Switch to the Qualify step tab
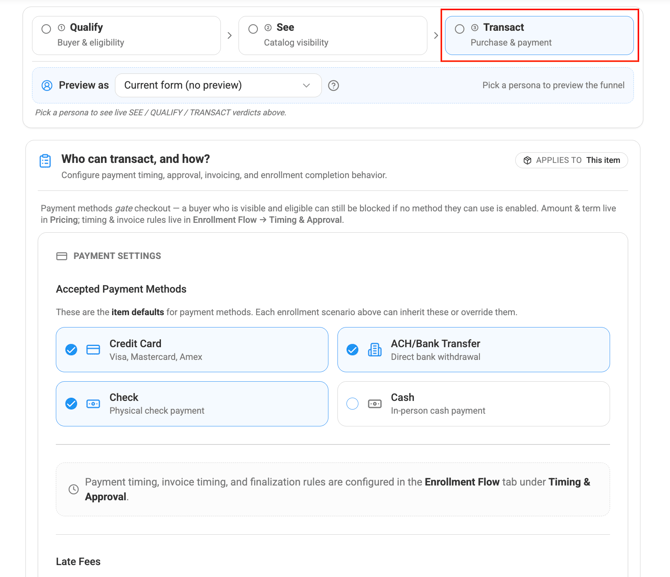The width and height of the screenshot is (670, 577). point(126,35)
